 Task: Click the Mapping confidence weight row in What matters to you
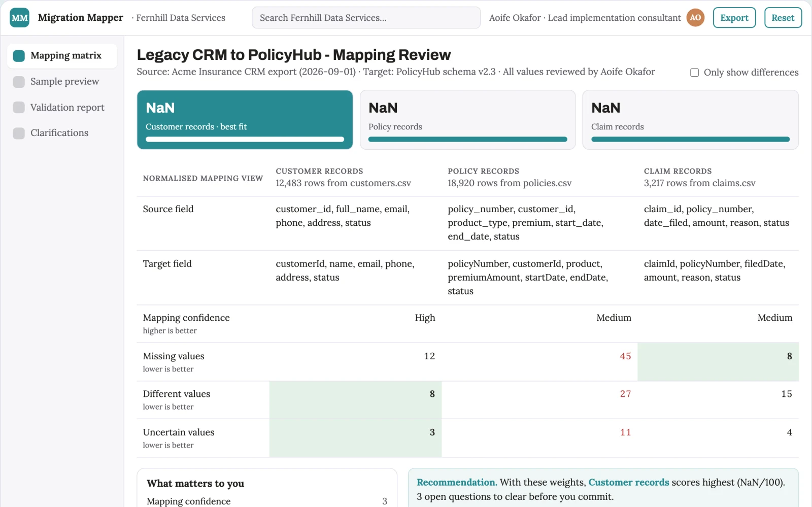[267, 501]
